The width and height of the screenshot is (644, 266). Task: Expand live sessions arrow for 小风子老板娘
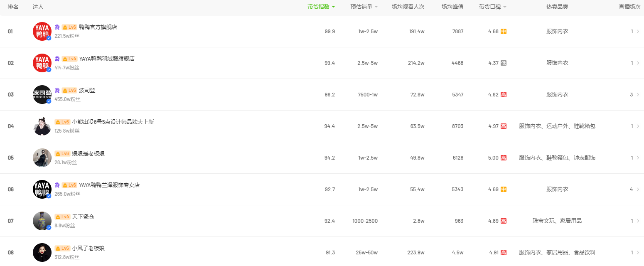638,252
